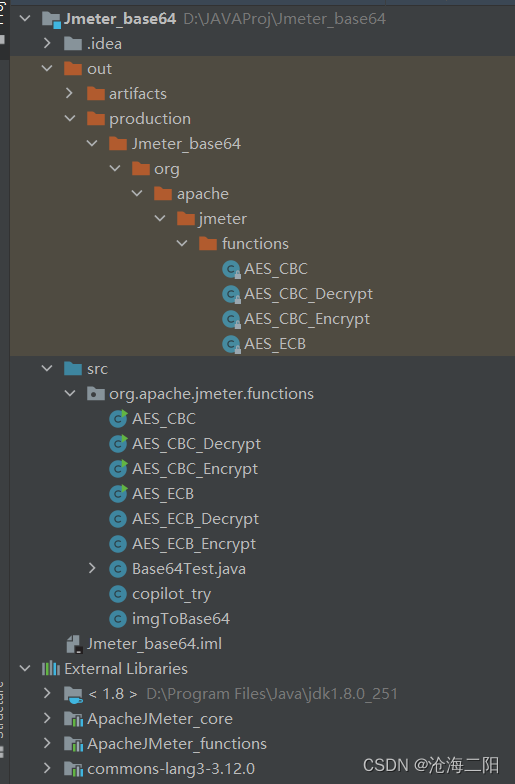
Task: Click the Base64Test.java class icon
Action: [x=118, y=569]
